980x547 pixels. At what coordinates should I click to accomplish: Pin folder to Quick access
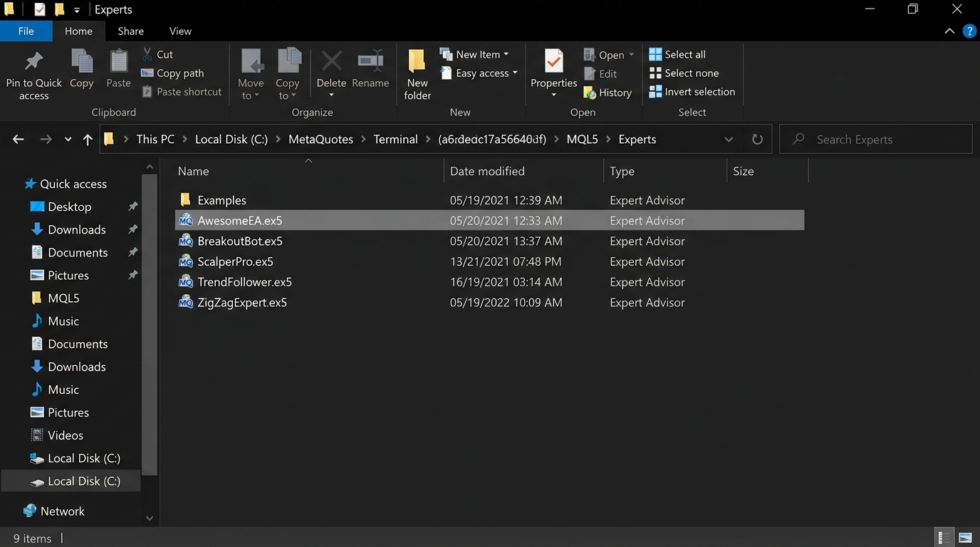[x=33, y=75]
